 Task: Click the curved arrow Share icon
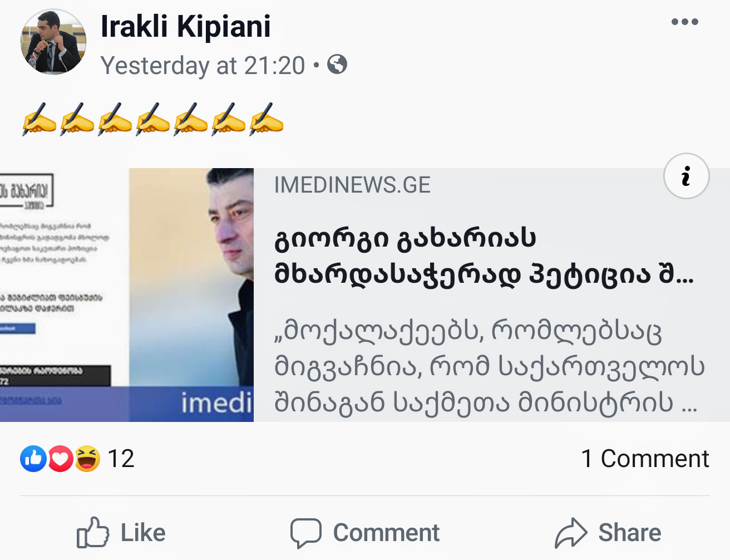coord(571,532)
